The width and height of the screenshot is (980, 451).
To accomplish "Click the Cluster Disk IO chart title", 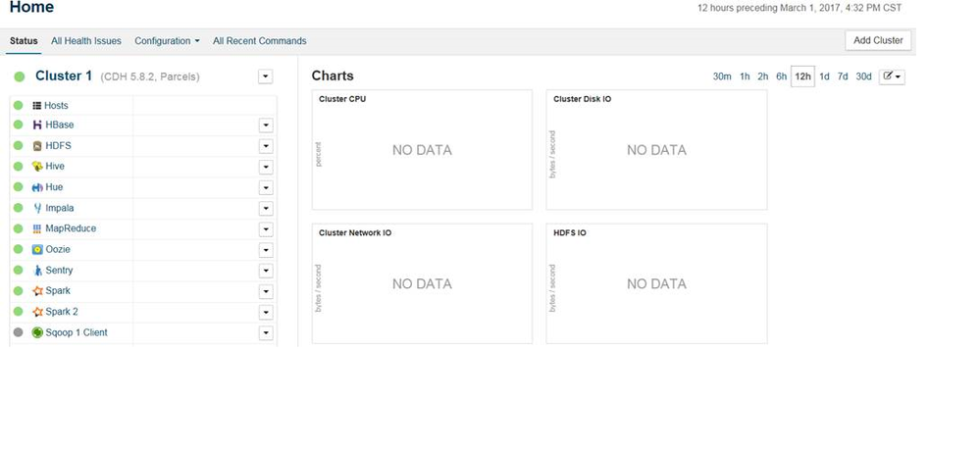I will tap(583, 99).
